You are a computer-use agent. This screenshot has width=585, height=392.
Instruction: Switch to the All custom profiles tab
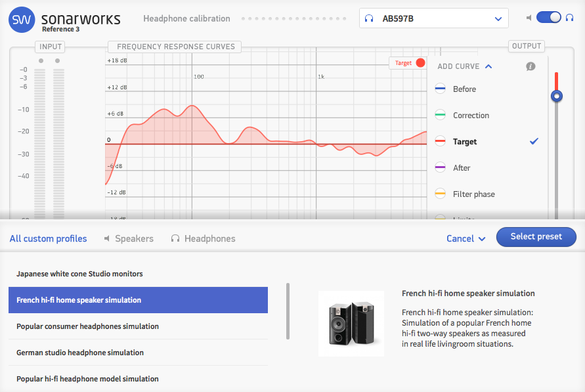[47, 238]
